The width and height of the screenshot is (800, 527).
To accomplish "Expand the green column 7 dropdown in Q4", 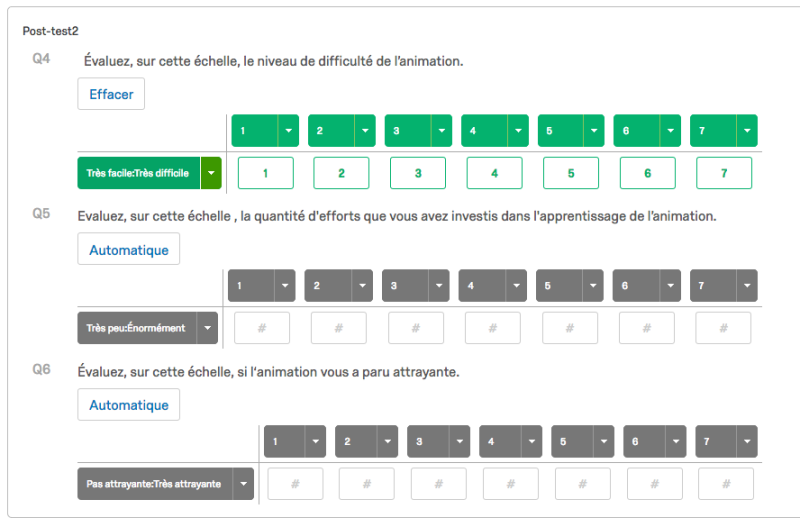I will coord(747,131).
